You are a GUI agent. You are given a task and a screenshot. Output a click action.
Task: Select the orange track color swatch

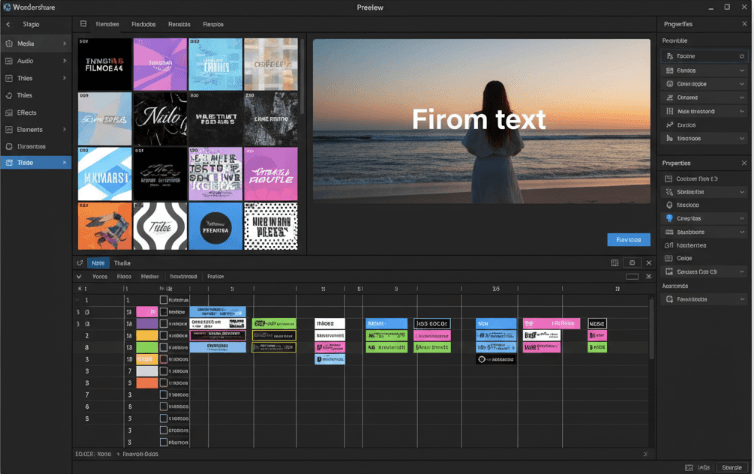pos(146,383)
